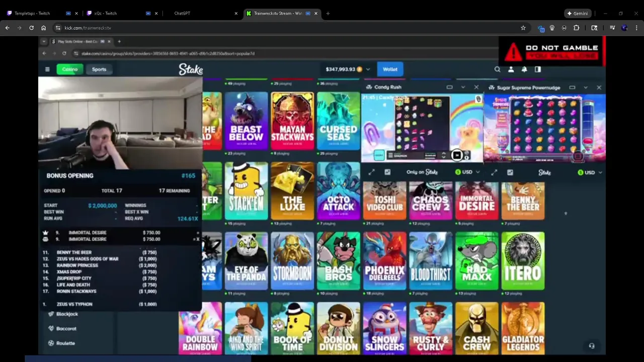Screen dimensions: 644x362
Task: Open the Stake hamburger menu
Action: [47, 69]
